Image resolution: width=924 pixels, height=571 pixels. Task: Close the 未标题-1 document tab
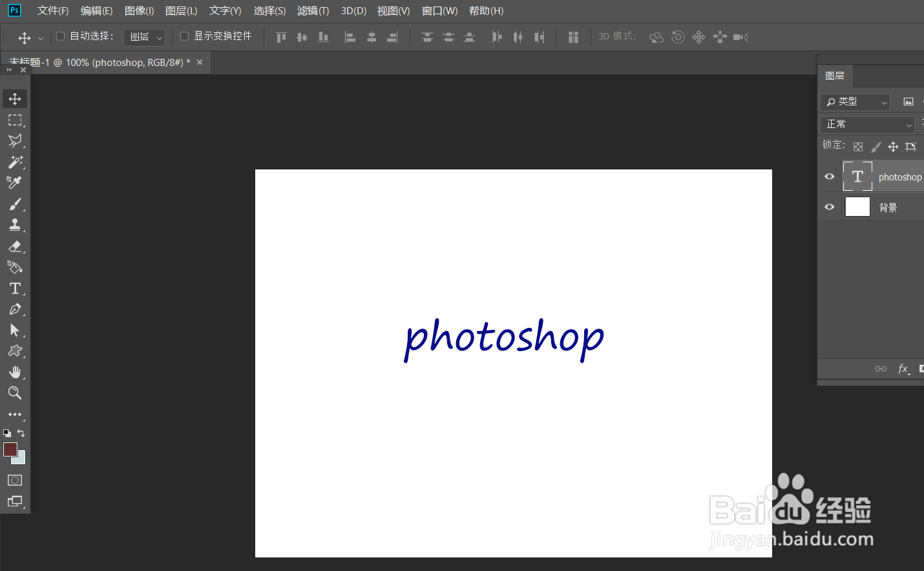click(200, 62)
